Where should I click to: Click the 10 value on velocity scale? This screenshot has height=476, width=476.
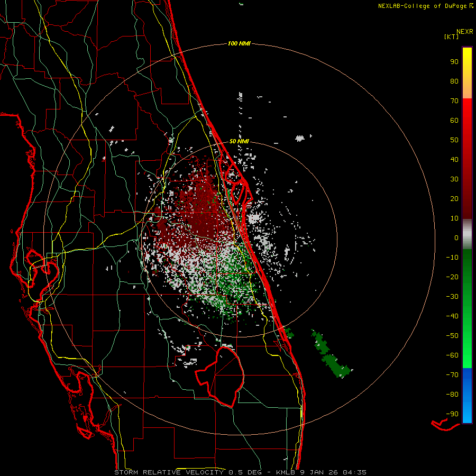454,218
